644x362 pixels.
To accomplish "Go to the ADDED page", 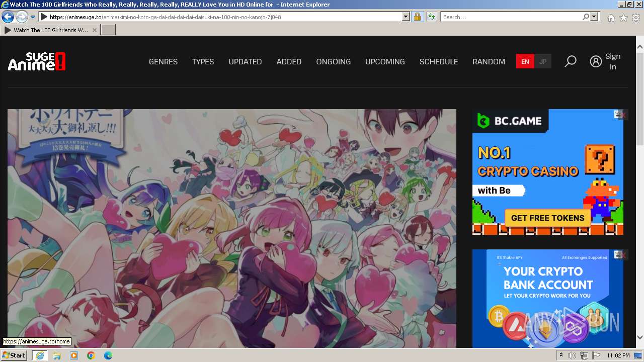I will coord(289,61).
